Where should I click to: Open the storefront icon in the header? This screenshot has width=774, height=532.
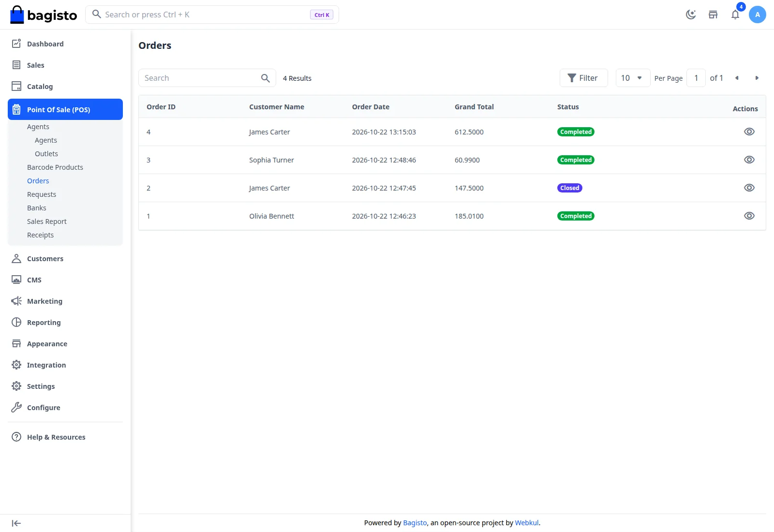point(713,15)
